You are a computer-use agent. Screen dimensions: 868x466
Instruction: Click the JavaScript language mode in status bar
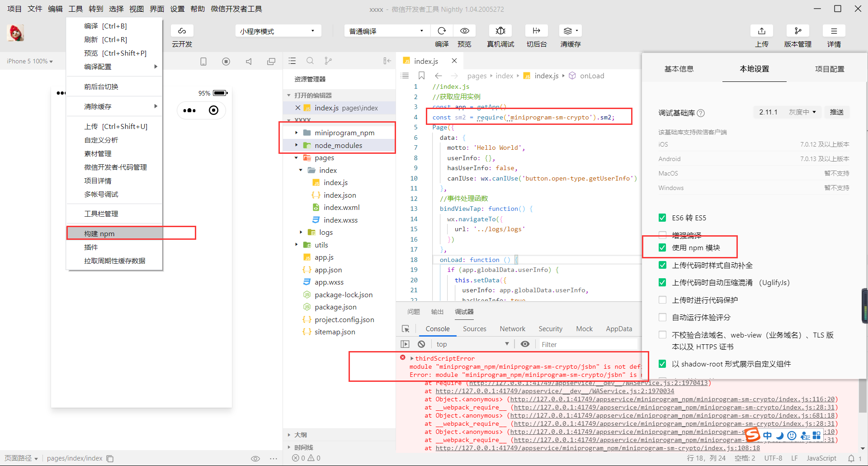[821, 458]
